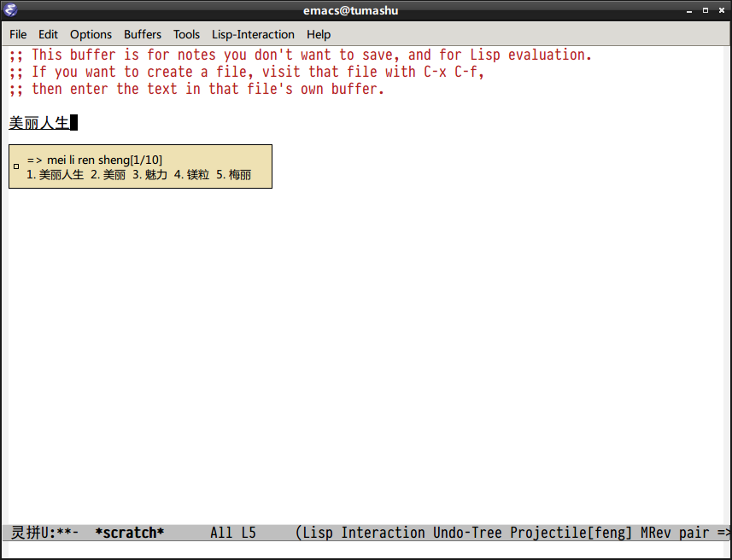The height and width of the screenshot is (560, 732).
Task: Click the Emacs application icon in title bar
Action: pyautogui.click(x=10, y=9)
